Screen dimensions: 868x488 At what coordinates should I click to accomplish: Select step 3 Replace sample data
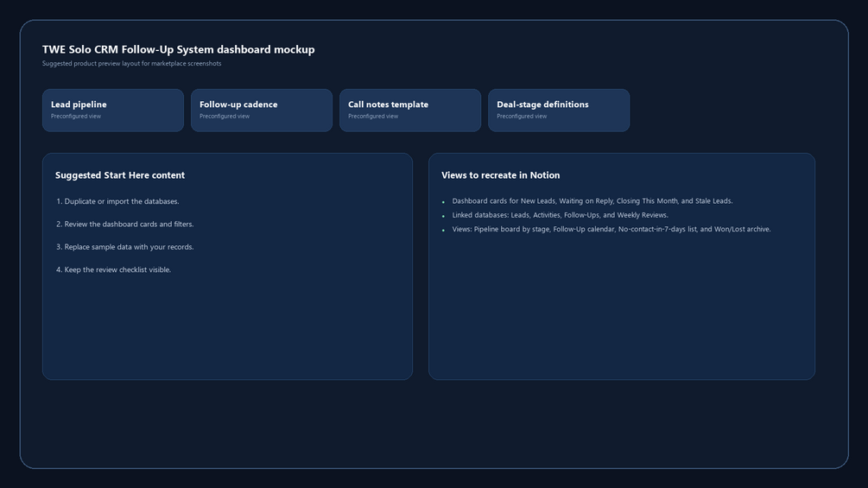pos(124,247)
